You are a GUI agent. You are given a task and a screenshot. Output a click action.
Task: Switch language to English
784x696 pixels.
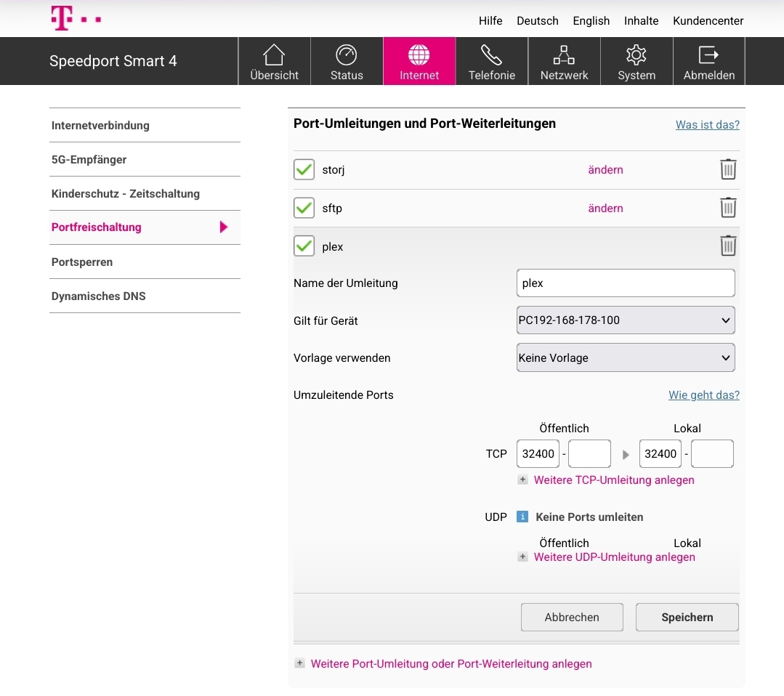(x=591, y=21)
